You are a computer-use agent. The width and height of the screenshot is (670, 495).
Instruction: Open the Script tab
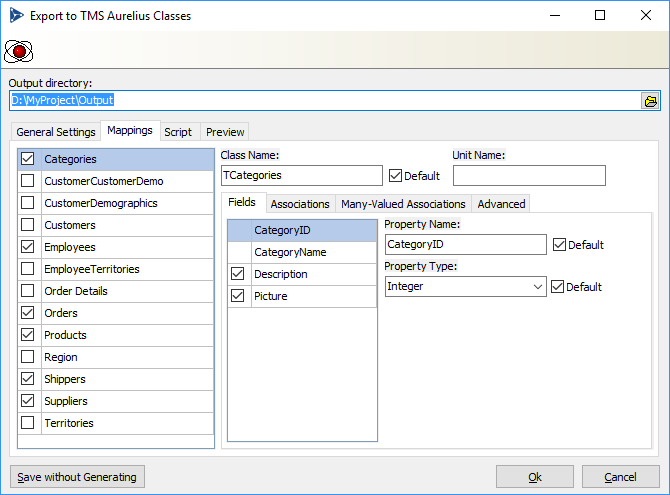coord(178,132)
